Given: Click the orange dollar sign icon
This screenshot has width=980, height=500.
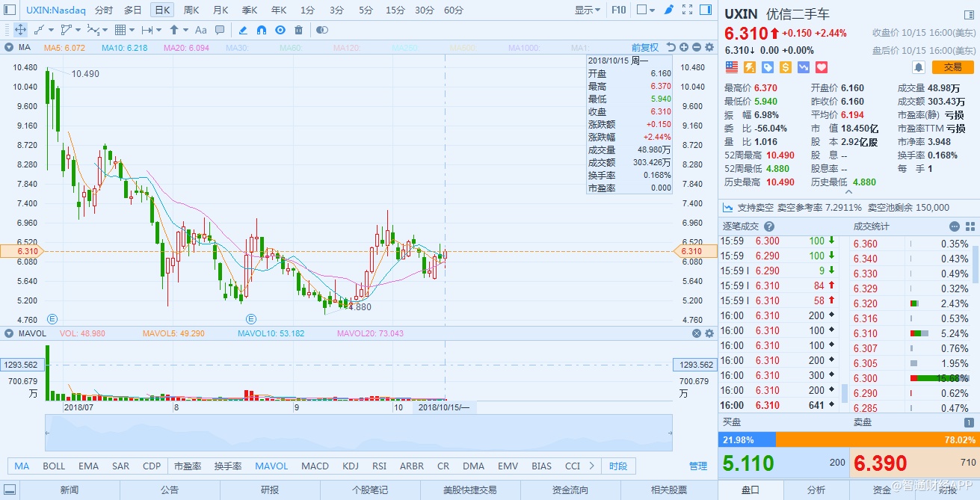Looking at the screenshot, I should (786, 67).
